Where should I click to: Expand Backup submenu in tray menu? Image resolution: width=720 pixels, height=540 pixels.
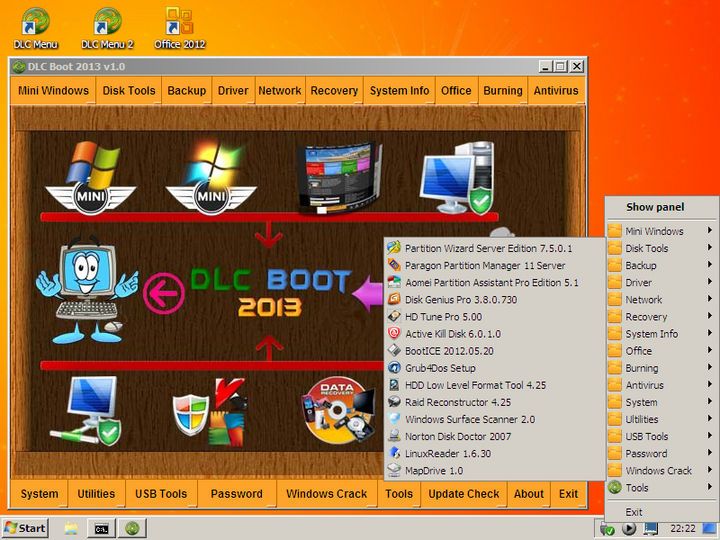(x=661, y=265)
